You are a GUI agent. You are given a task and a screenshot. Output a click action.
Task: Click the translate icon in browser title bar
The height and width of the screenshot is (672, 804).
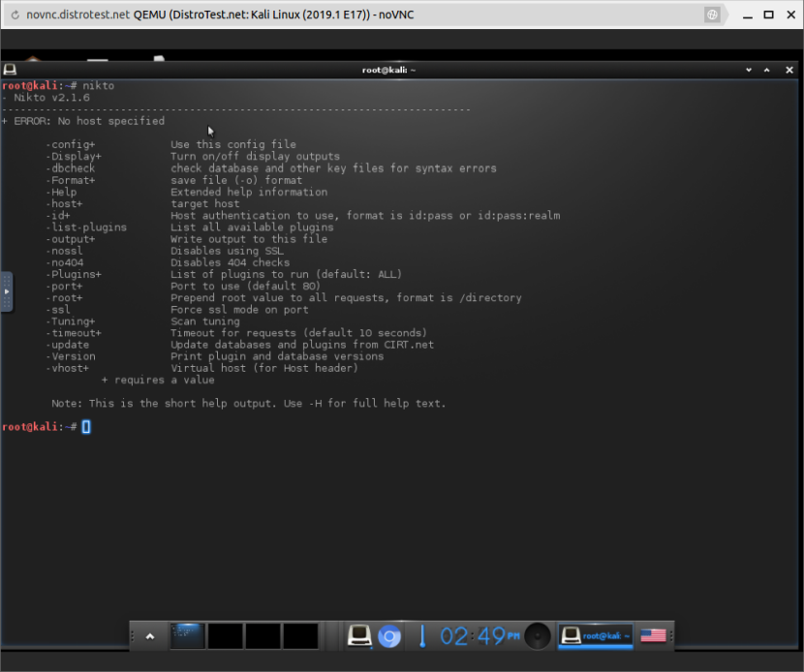[x=712, y=15]
